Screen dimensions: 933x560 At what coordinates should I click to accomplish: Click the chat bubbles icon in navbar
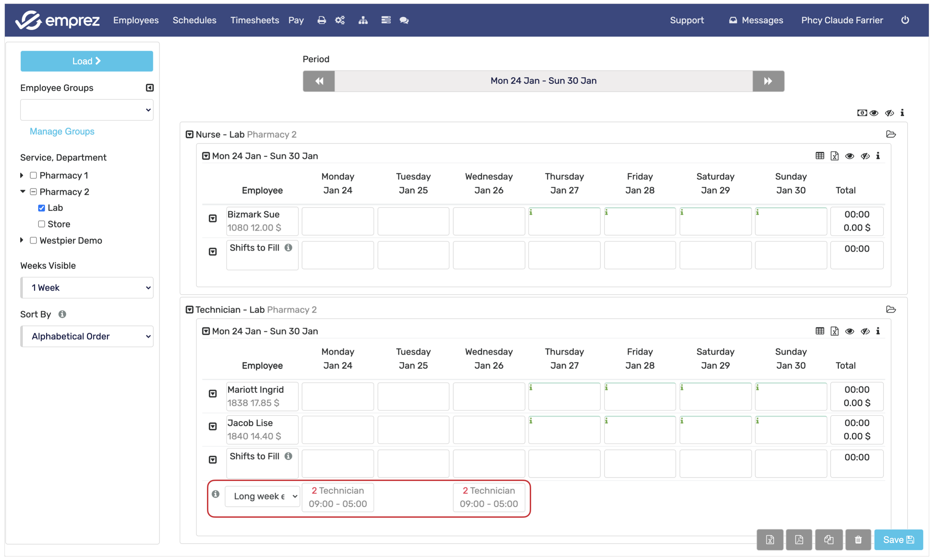click(404, 20)
